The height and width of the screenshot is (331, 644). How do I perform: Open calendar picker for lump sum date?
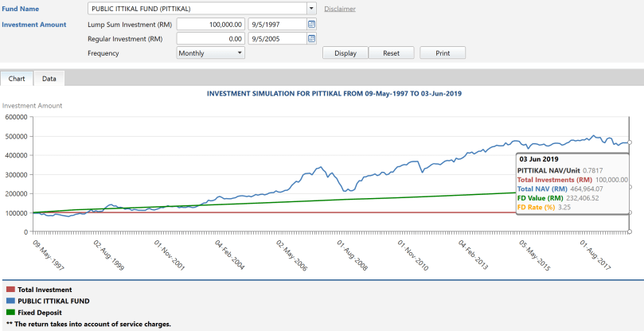point(312,25)
